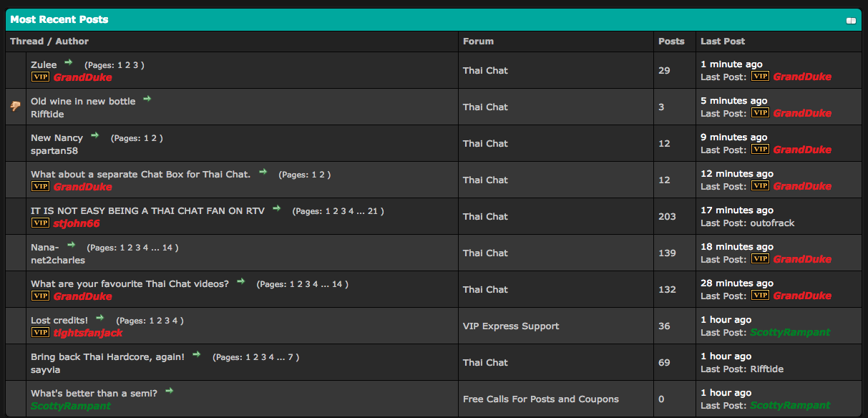Open the separate Chat Box for Thai Chat thread
Image resolution: width=868 pixels, height=418 pixels.
pyautogui.click(x=140, y=174)
